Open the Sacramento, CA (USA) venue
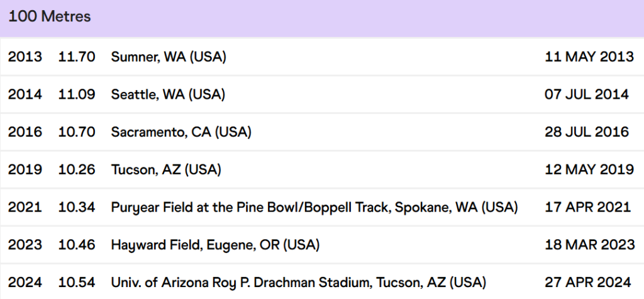This screenshot has height=299, width=644. click(181, 132)
